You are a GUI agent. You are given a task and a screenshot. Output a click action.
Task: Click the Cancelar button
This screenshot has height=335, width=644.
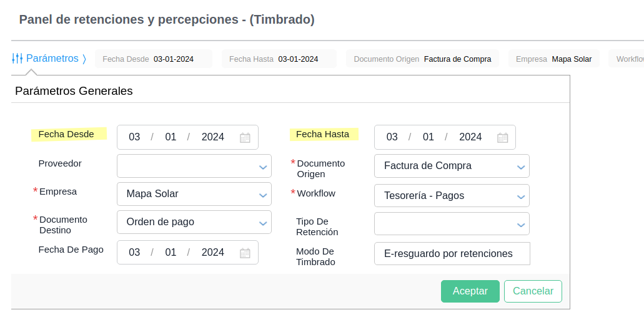[533, 291]
